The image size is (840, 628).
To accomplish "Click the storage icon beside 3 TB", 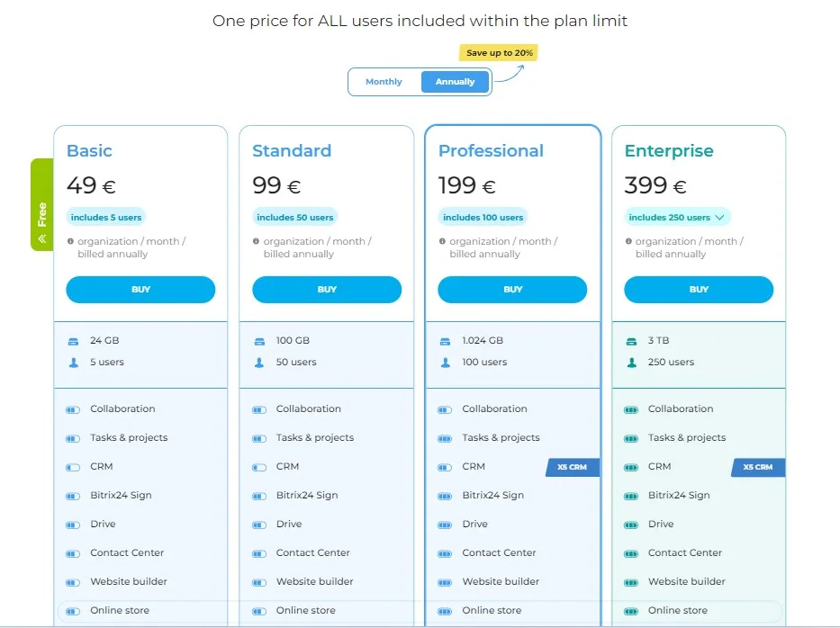I will [632, 341].
